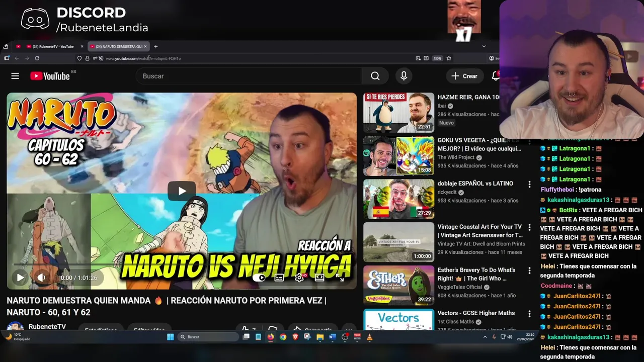Screen dimensions: 644x362
Task: Enter fullscreen in the video player
Action: 340,278
